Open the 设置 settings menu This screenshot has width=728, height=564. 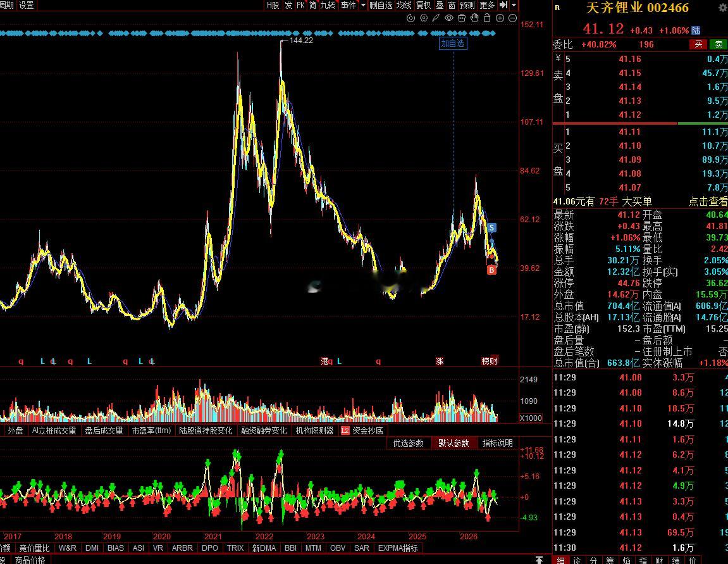(27, 5)
